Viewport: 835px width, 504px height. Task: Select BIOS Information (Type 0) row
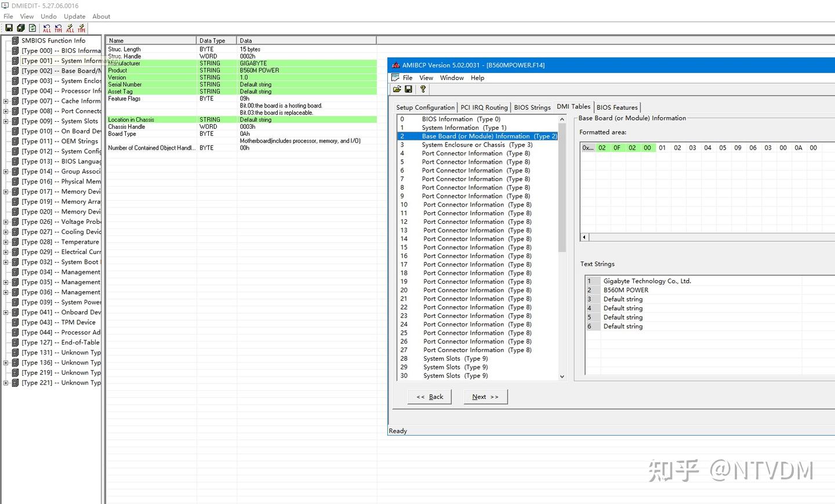pos(477,119)
